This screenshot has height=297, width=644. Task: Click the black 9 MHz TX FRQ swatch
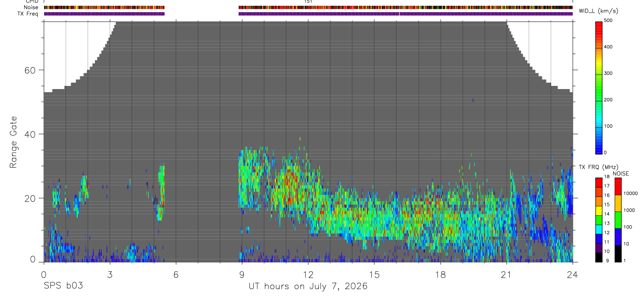click(x=599, y=258)
